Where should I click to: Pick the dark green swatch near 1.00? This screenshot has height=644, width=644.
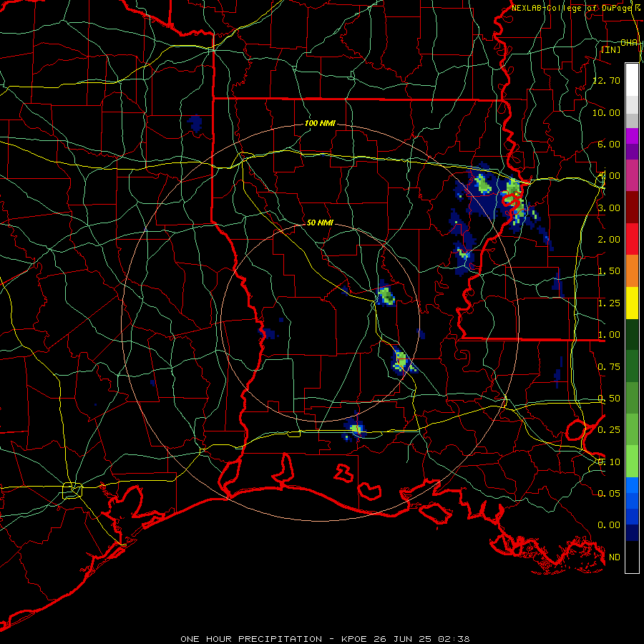coord(632,334)
